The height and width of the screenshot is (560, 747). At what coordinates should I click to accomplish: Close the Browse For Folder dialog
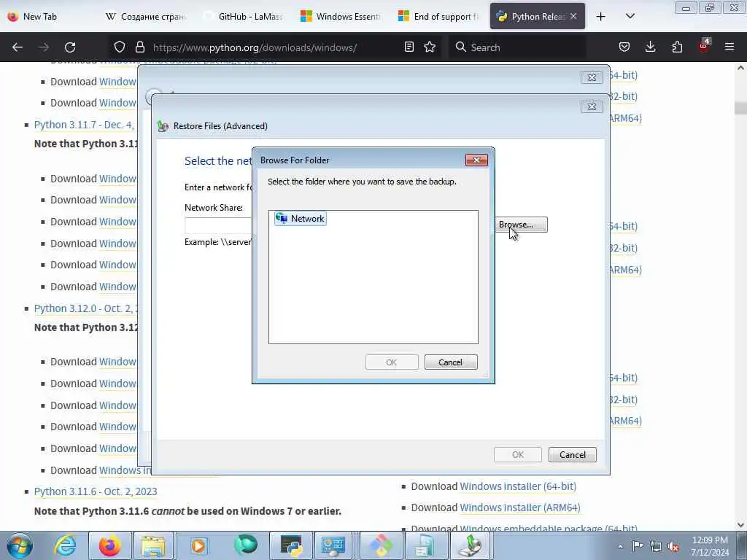coord(476,160)
